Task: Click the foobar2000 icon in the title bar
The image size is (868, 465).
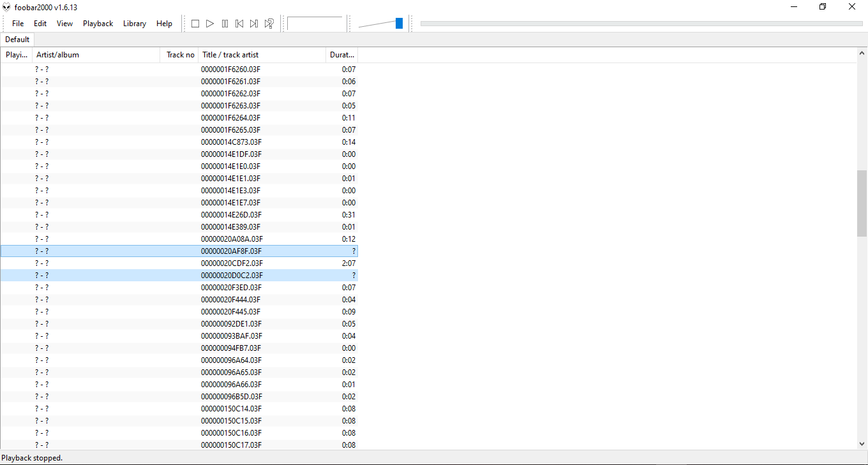Action: [6, 7]
